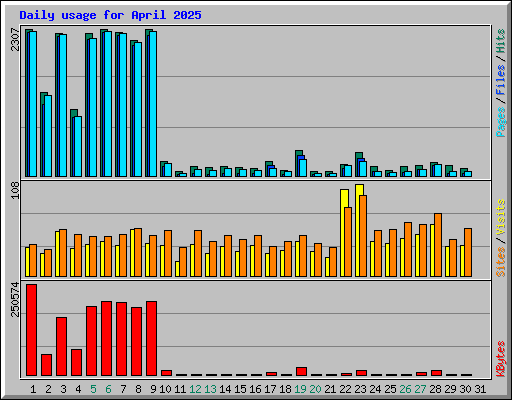Click the cyan pages bar for day 4

click(x=78, y=146)
